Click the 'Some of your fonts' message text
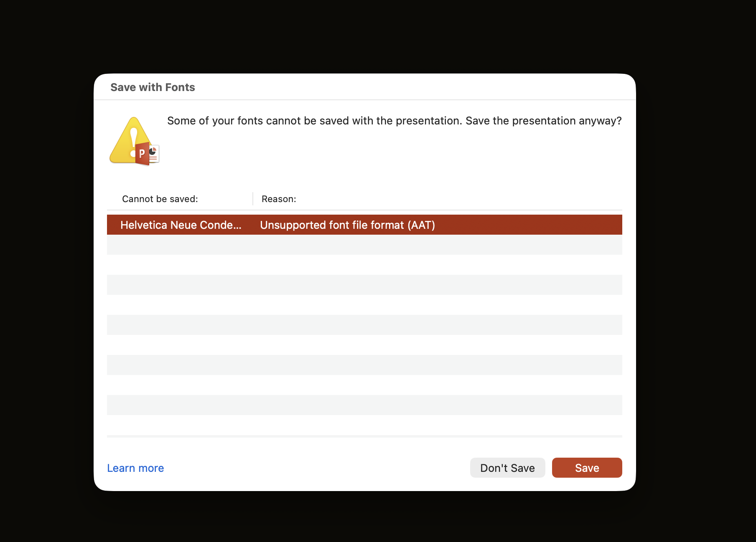 tap(394, 121)
